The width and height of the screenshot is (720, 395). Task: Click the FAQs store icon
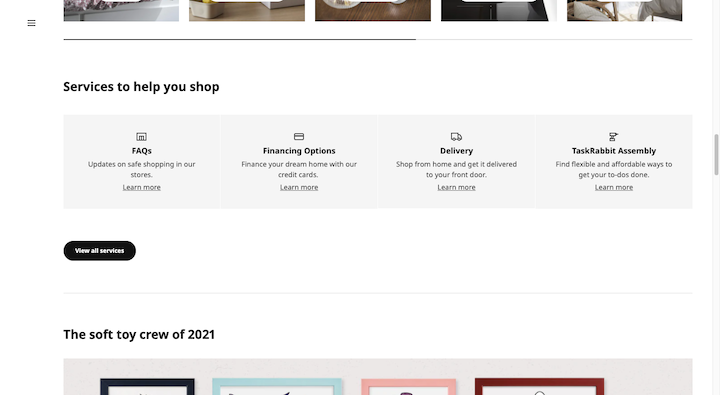pos(141,136)
